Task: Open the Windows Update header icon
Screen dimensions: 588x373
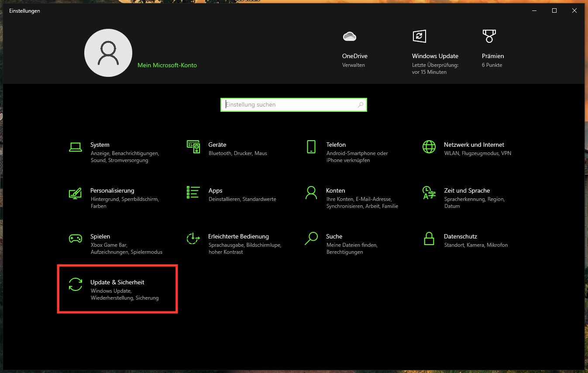Action: point(420,36)
